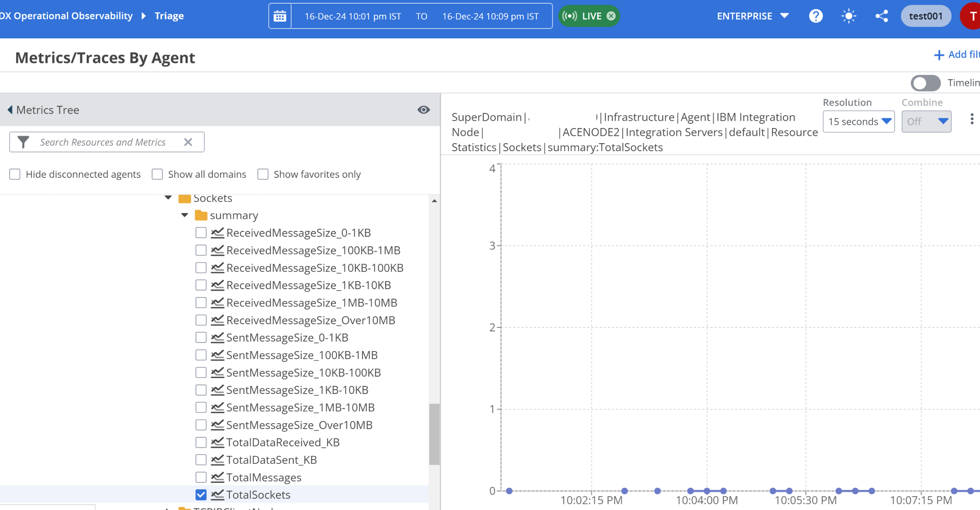
Task: Disable LIVE mode via its X
Action: tap(611, 16)
